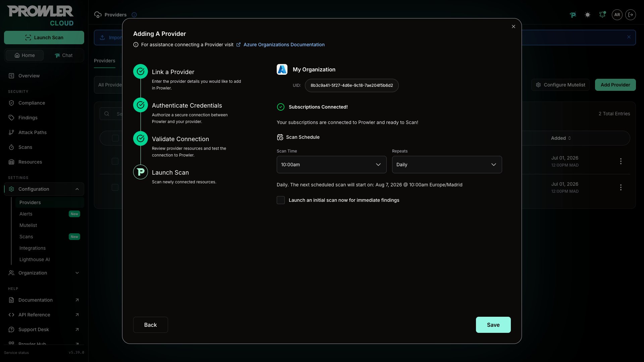Open Documentation external link
Image resolution: width=644 pixels, height=362 pixels.
(x=44, y=300)
